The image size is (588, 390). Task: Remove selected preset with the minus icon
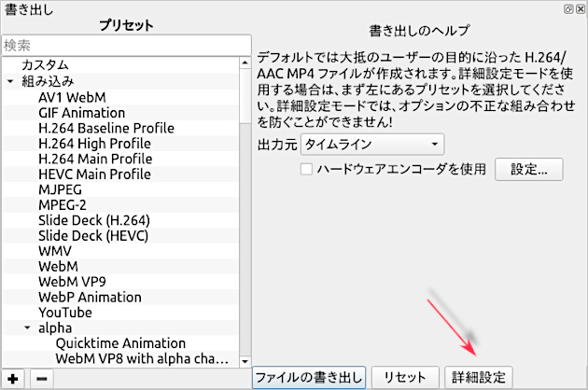[42, 379]
